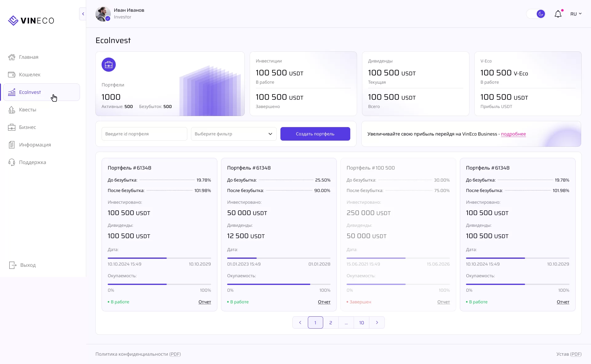
Task: Open the подробнее link
Action: click(x=513, y=134)
